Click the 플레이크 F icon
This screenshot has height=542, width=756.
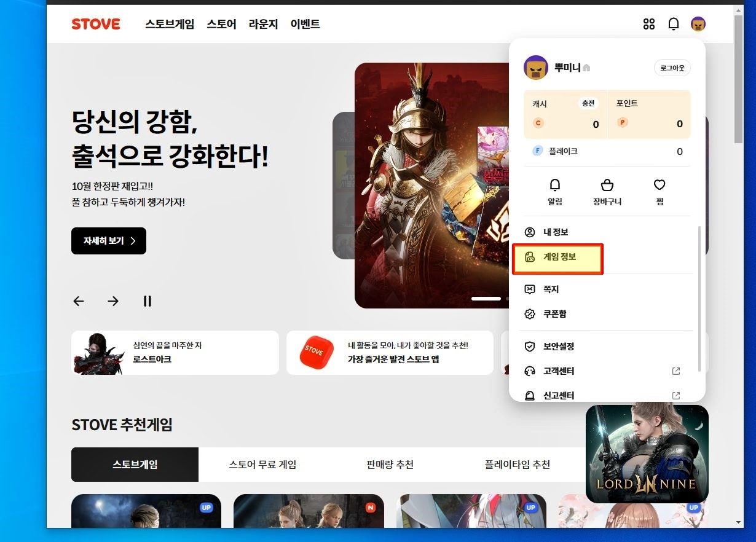tap(538, 151)
